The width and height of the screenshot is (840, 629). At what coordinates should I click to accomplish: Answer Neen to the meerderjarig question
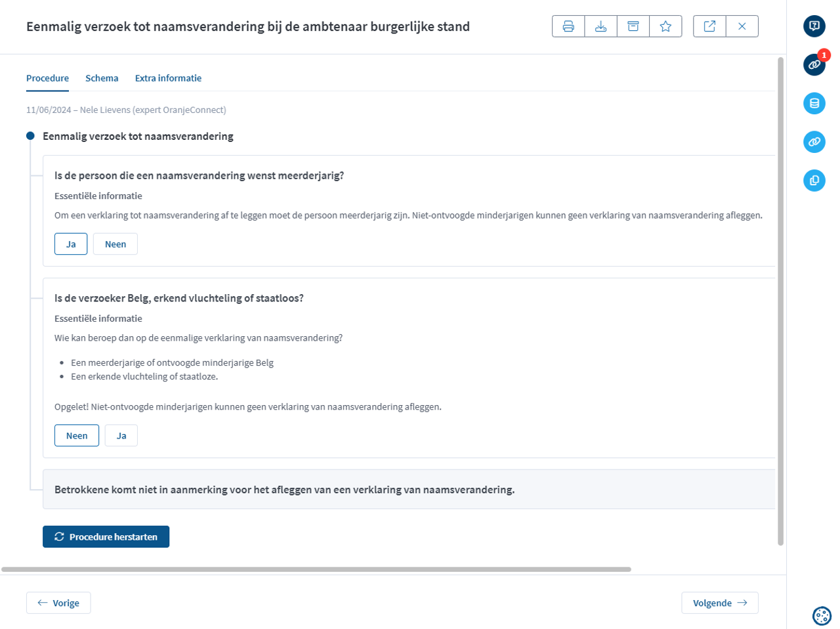click(x=115, y=244)
